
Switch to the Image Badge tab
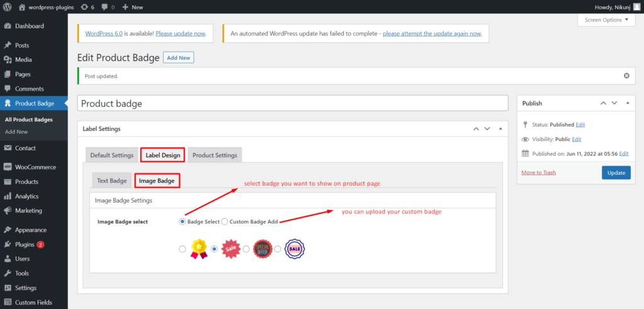click(157, 181)
